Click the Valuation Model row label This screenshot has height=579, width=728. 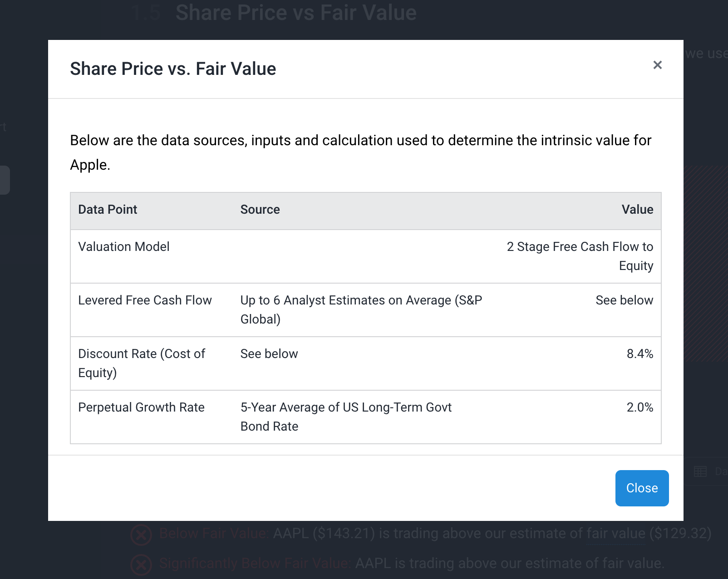(124, 247)
